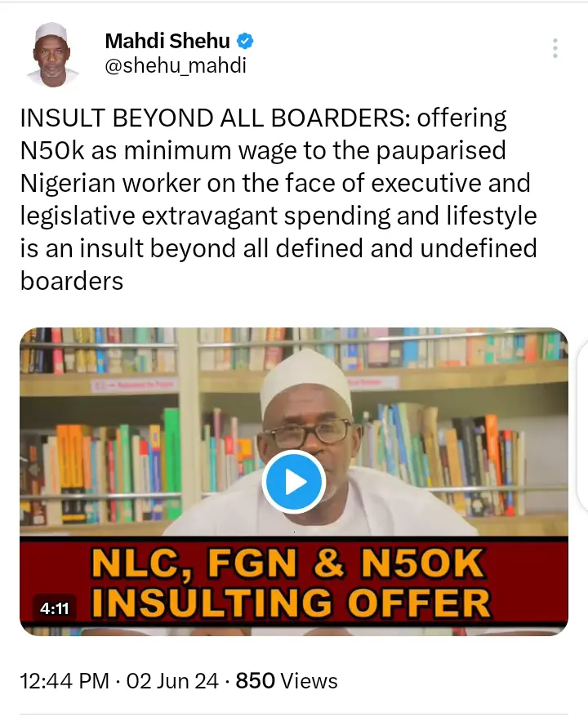This screenshot has height=726, width=588.
Task: Open the Mahdi Shehu display name link
Action: 167,41
